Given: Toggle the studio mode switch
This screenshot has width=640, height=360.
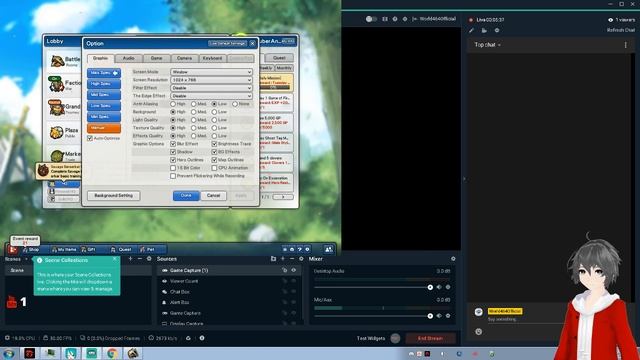Looking at the screenshot, I should [371, 19].
